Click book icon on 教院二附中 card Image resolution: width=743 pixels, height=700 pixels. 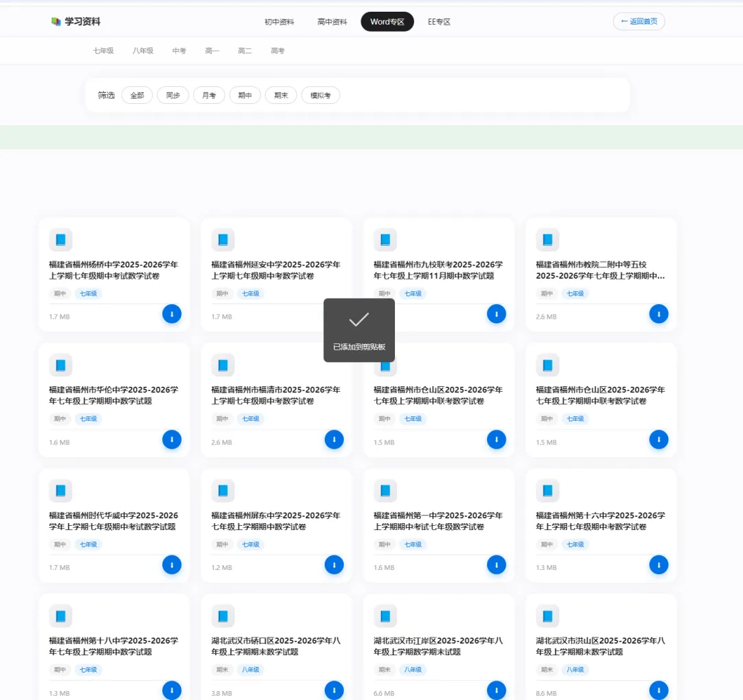pyautogui.click(x=548, y=240)
